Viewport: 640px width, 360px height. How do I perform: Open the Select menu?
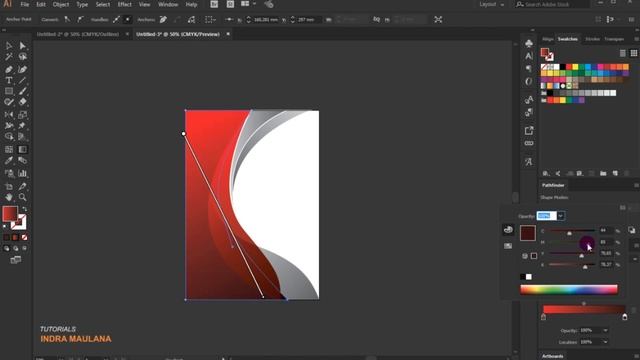pos(103,4)
